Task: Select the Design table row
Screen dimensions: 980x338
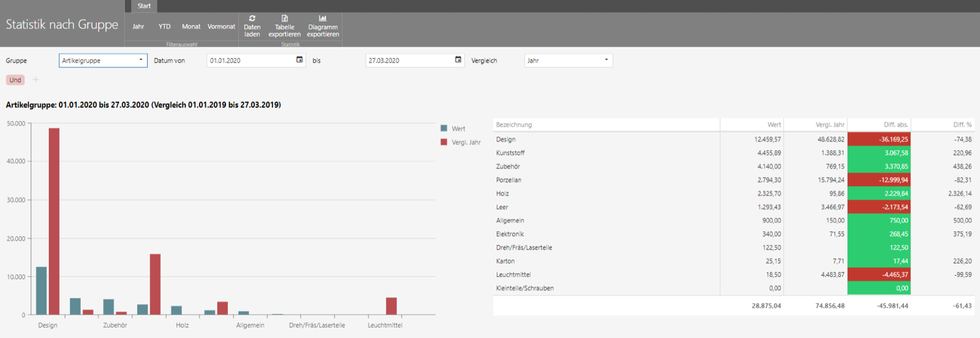Action: (x=734, y=140)
